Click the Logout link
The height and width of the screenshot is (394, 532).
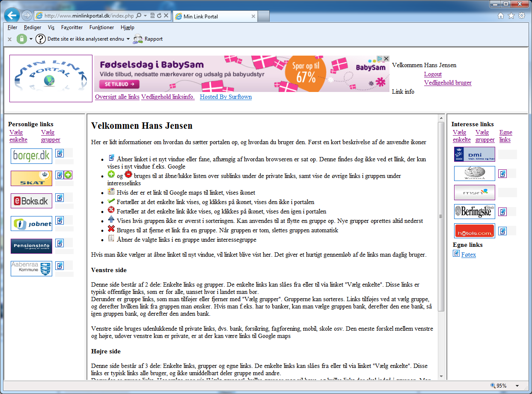point(433,74)
